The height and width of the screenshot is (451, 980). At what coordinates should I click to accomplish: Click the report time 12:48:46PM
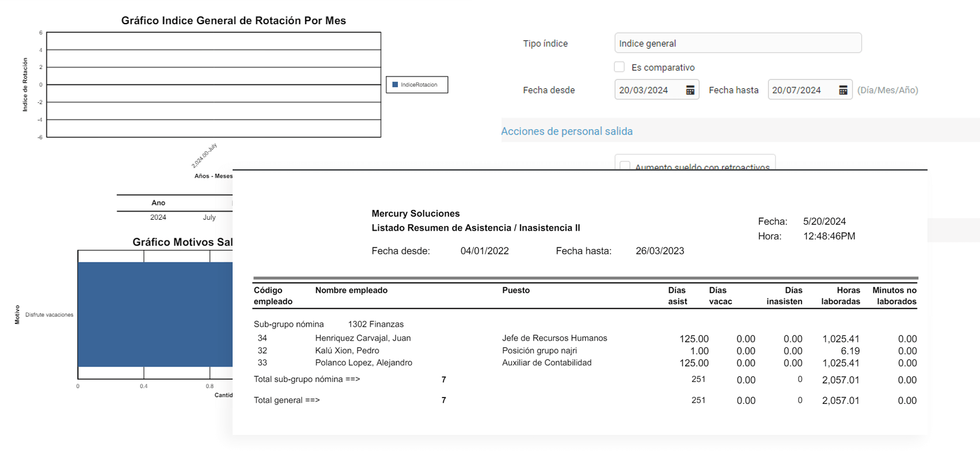tap(829, 236)
